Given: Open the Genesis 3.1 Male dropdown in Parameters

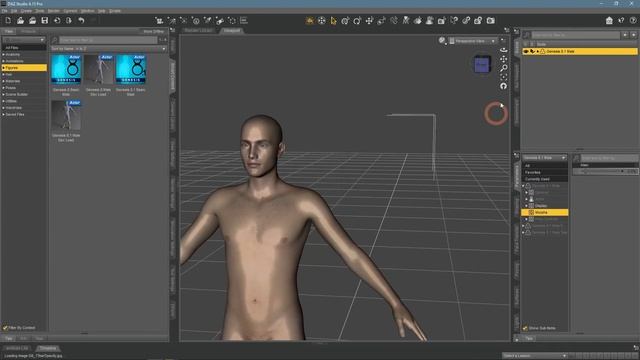Looking at the screenshot, I should 544,158.
